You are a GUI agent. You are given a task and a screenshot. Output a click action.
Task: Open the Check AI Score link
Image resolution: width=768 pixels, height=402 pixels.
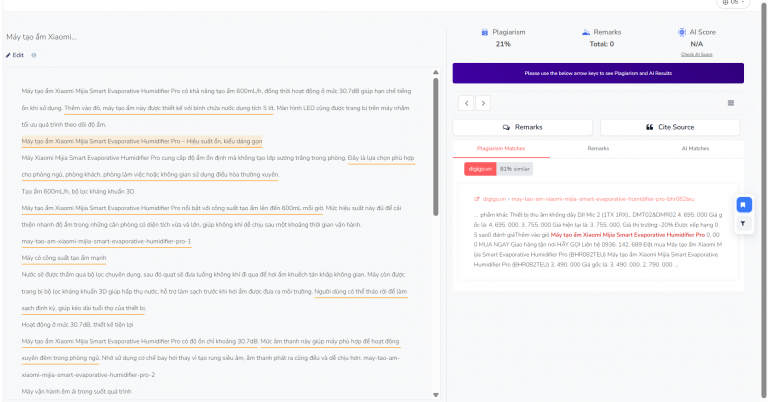696,54
